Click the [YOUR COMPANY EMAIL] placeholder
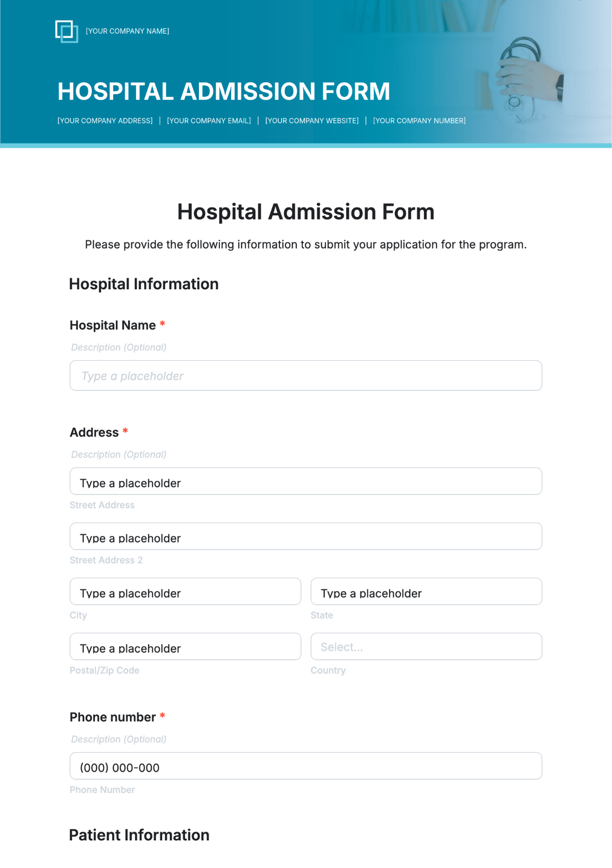The width and height of the screenshot is (612, 868). click(209, 121)
